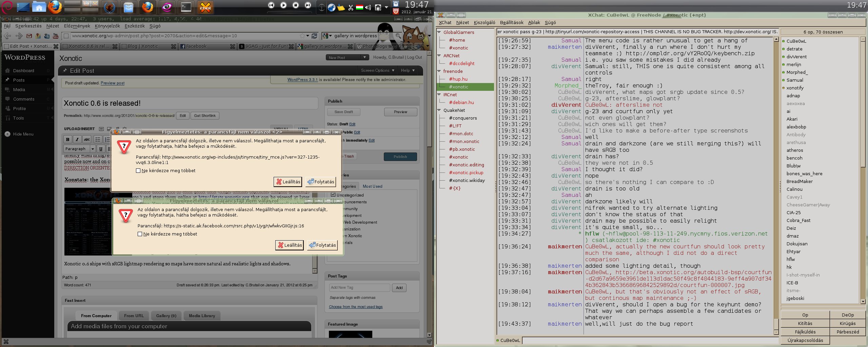Click the Hungarian flag keyboard layout indicator
This screenshot has width=868, height=347.
359,7
